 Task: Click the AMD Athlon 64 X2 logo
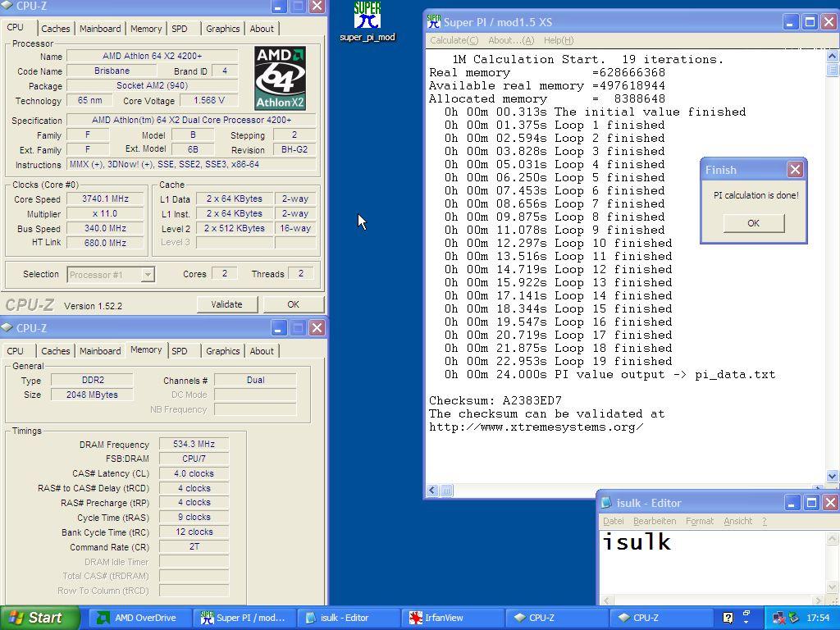pyautogui.click(x=281, y=78)
